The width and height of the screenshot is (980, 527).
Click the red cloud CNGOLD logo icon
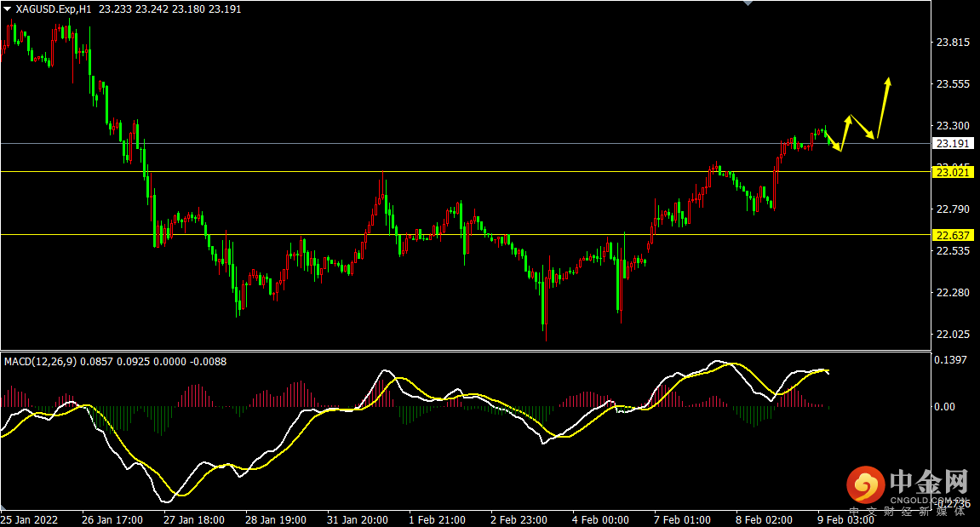click(x=866, y=485)
